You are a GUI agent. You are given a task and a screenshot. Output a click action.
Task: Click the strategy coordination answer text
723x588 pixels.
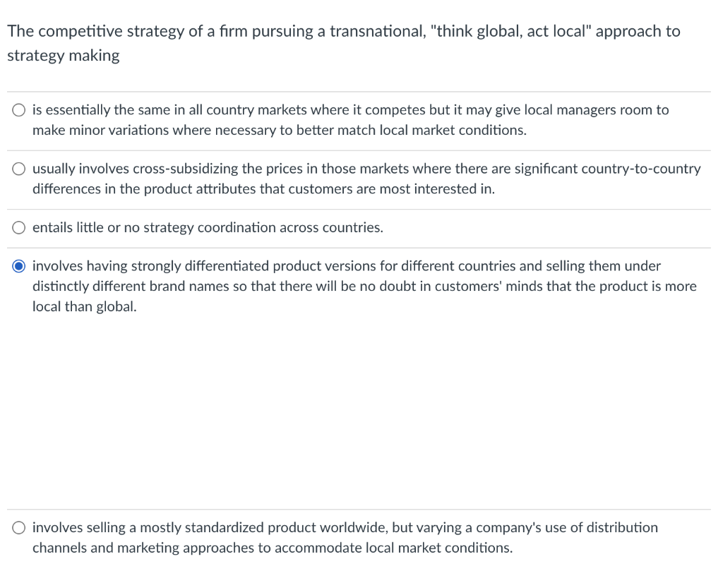pos(208,227)
